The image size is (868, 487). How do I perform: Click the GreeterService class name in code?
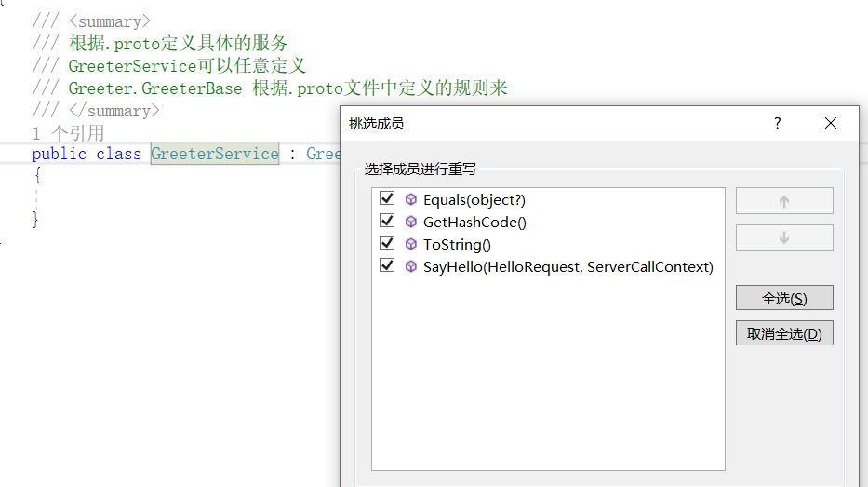click(x=215, y=154)
